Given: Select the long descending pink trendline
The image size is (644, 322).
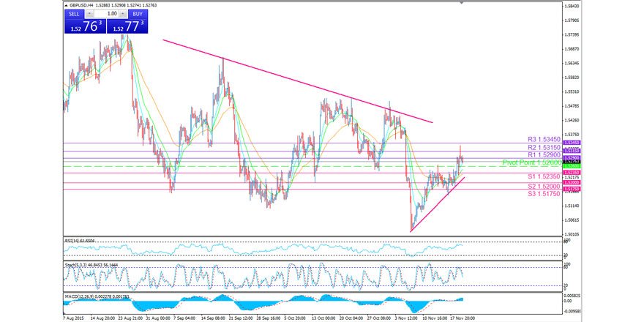Looking at the screenshot, I should point(298,81).
